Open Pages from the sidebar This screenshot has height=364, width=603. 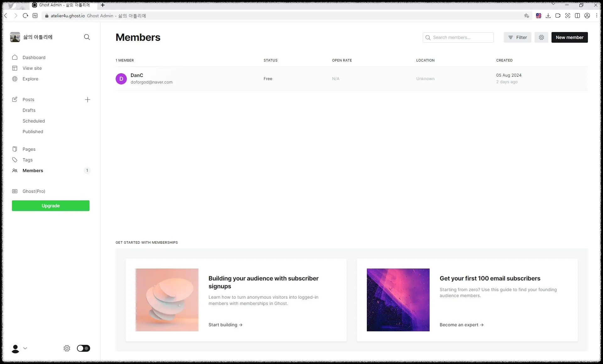tap(29, 149)
